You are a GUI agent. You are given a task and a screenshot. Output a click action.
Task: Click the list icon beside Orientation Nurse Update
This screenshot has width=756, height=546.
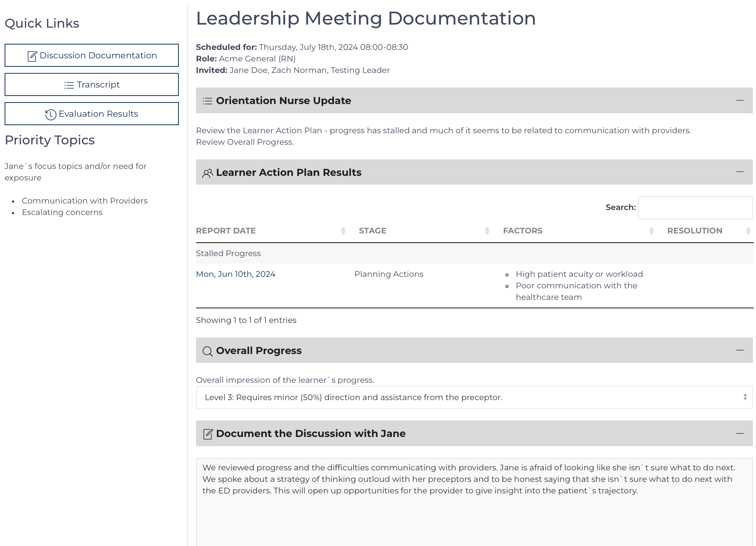(208, 101)
